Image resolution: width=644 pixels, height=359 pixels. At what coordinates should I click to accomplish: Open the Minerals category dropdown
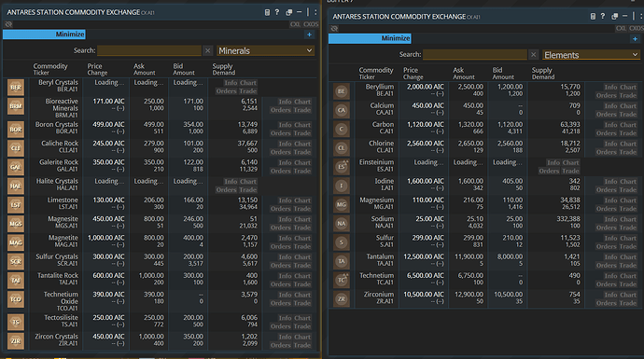(266, 51)
